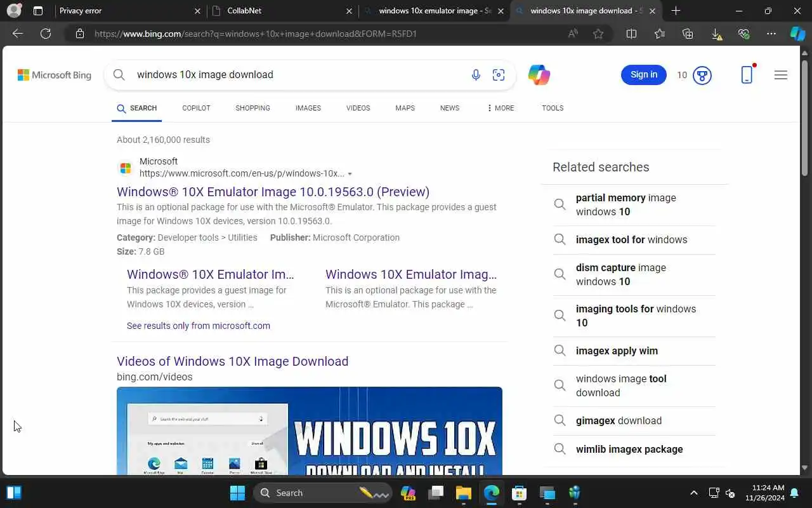The image size is (812, 508).
Task: Expand the MORE search options
Action: point(501,108)
